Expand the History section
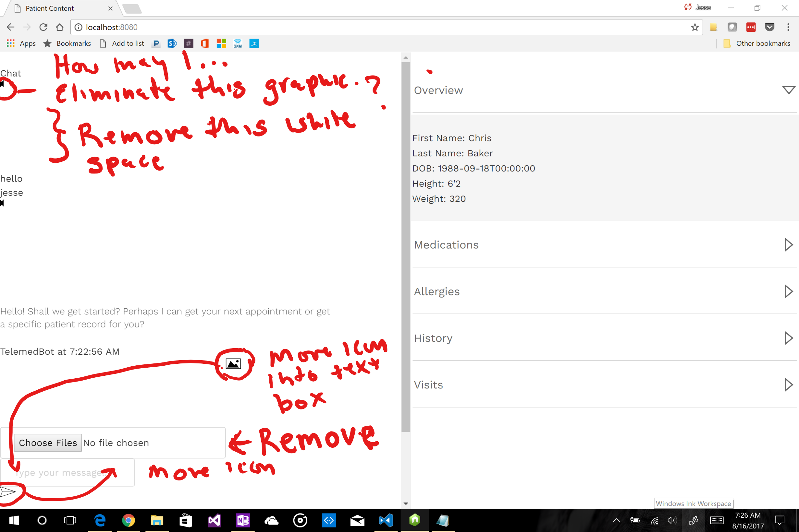Viewport: 799px width, 532px height. tap(788, 338)
